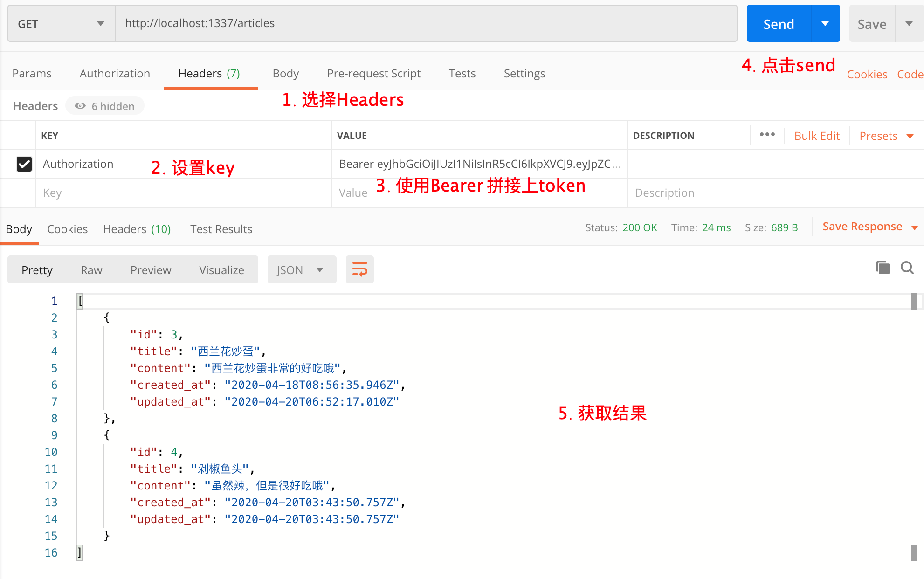The height and width of the screenshot is (579, 924).
Task: Click the Save button for this request
Action: pos(871,25)
